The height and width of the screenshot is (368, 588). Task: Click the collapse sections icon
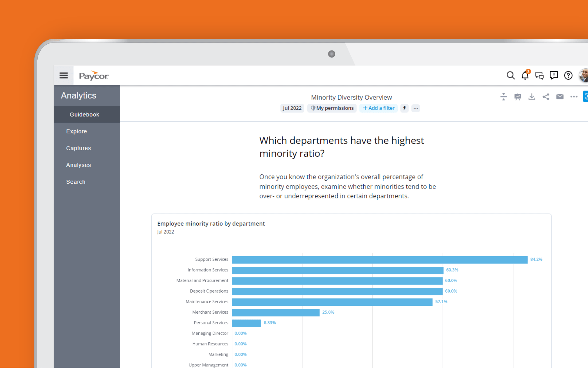click(503, 97)
